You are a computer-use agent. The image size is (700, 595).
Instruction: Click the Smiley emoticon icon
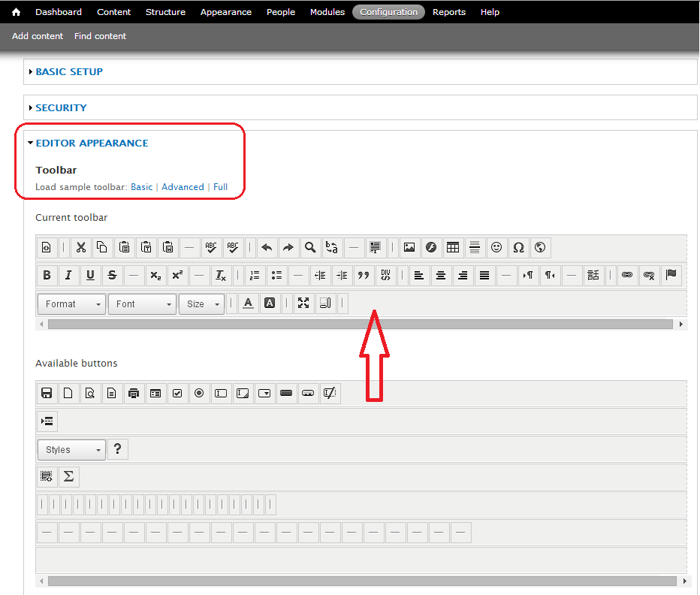coord(496,247)
